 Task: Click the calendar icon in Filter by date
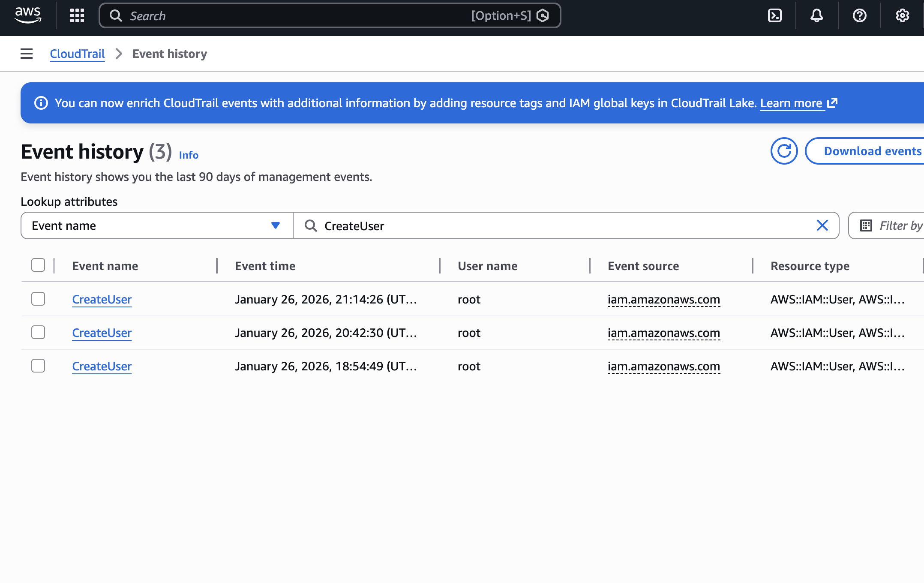[x=866, y=225]
